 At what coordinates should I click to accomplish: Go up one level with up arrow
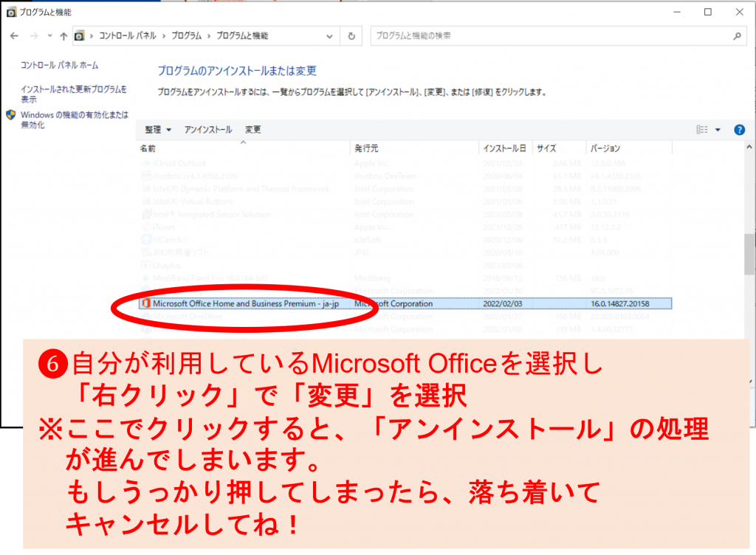click(63, 35)
